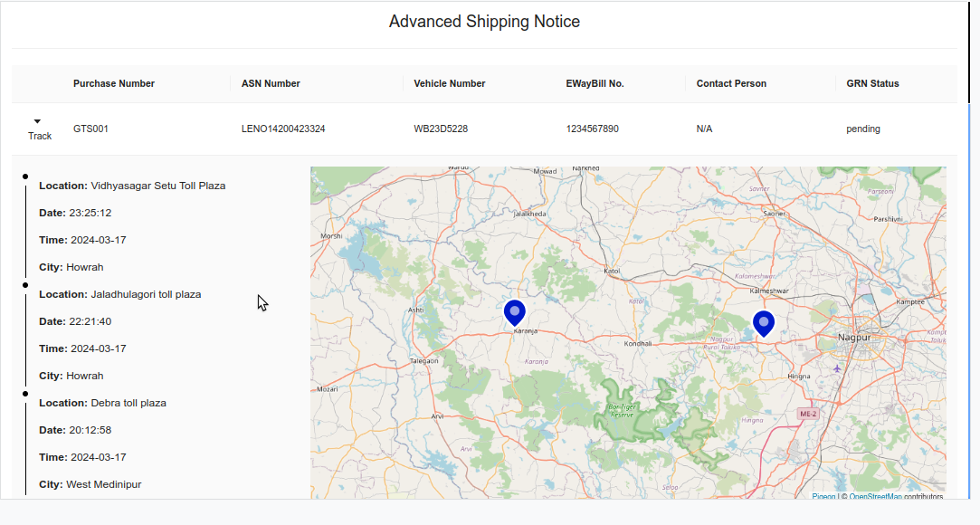Open the OpenStreetMap contributors link
Image resolution: width=980 pixels, height=525 pixels.
875,496
